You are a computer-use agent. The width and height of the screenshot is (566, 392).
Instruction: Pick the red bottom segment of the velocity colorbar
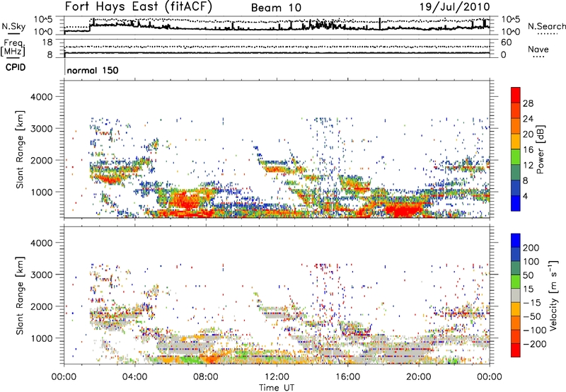point(516,350)
